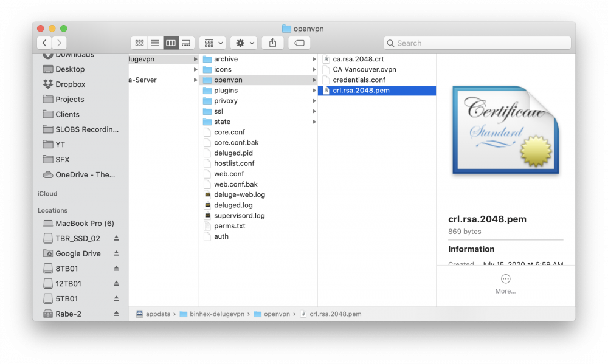Open the gear action menu
The width and height of the screenshot is (608, 364).
244,43
